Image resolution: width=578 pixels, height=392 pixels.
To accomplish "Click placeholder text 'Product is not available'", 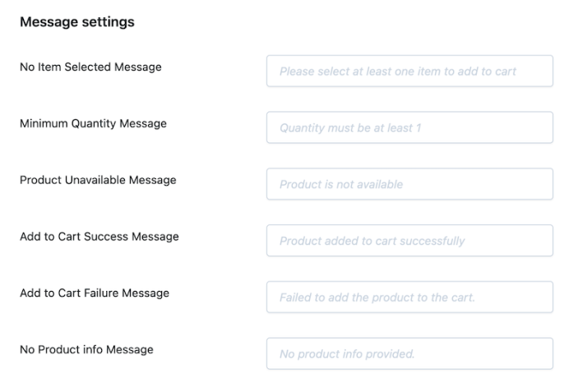I will tap(341, 184).
